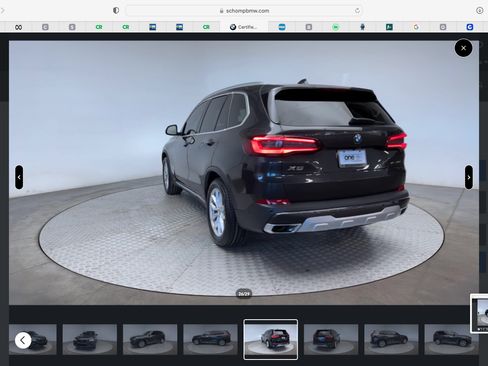Show the previous vehicle photo with the left arrow
The height and width of the screenshot is (366, 488).
(19, 177)
